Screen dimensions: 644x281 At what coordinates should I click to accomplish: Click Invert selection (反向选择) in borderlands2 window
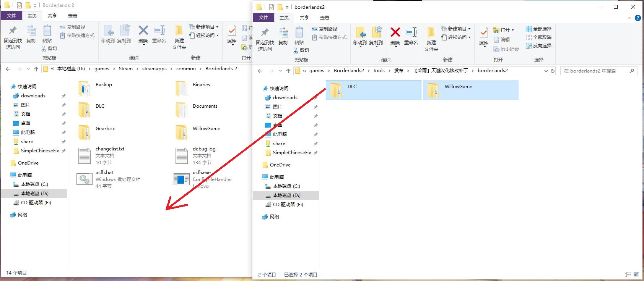(538, 46)
